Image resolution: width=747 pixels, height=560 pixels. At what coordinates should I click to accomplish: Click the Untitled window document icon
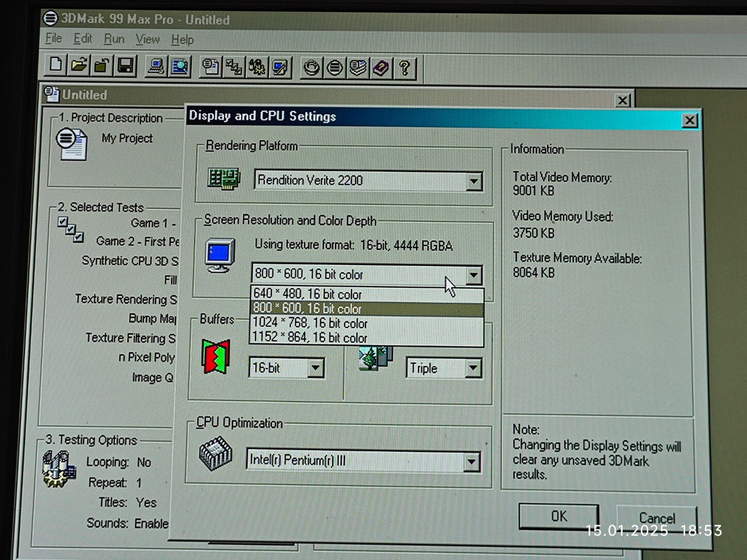(52, 94)
